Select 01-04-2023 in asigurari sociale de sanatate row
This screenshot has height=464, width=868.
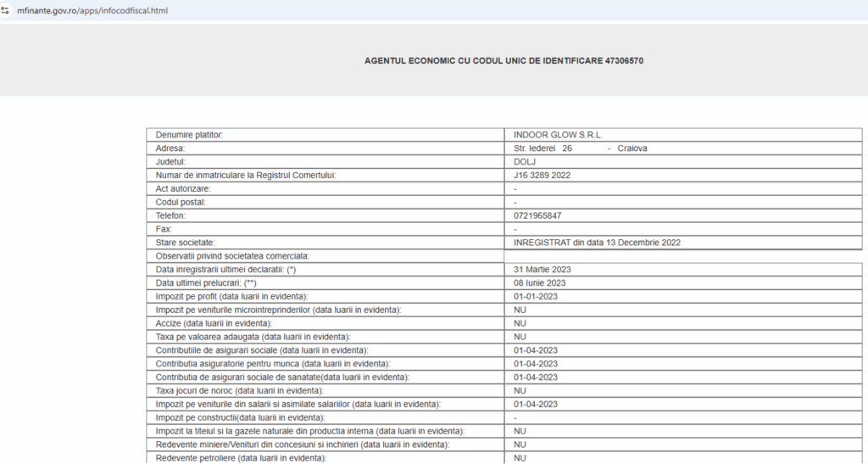click(x=536, y=377)
